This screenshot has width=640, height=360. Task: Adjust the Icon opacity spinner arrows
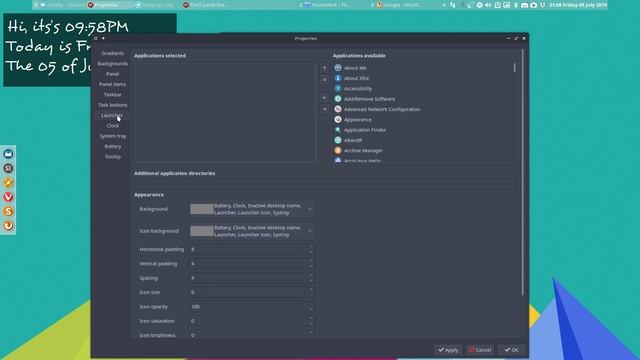click(x=311, y=307)
